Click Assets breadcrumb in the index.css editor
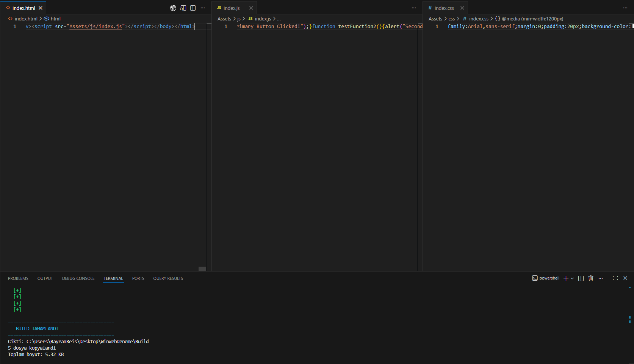The height and width of the screenshot is (364, 634). [435, 19]
